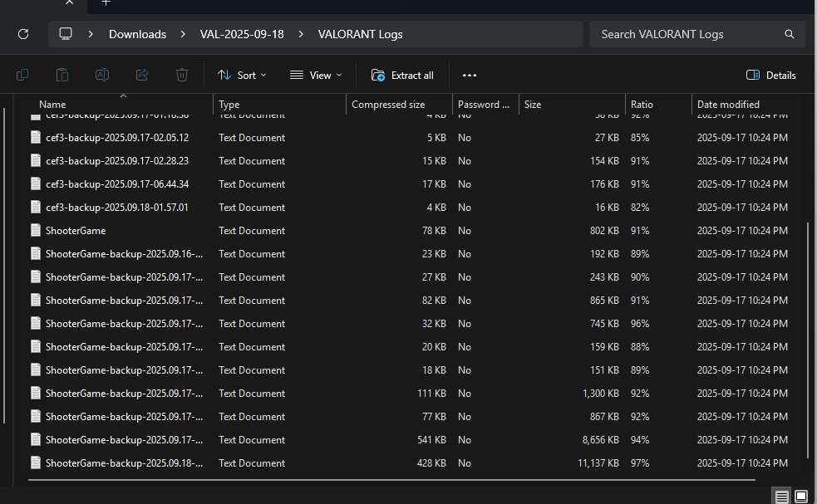Image resolution: width=817 pixels, height=504 pixels.
Task: Open the View dropdown
Action: [x=316, y=75]
